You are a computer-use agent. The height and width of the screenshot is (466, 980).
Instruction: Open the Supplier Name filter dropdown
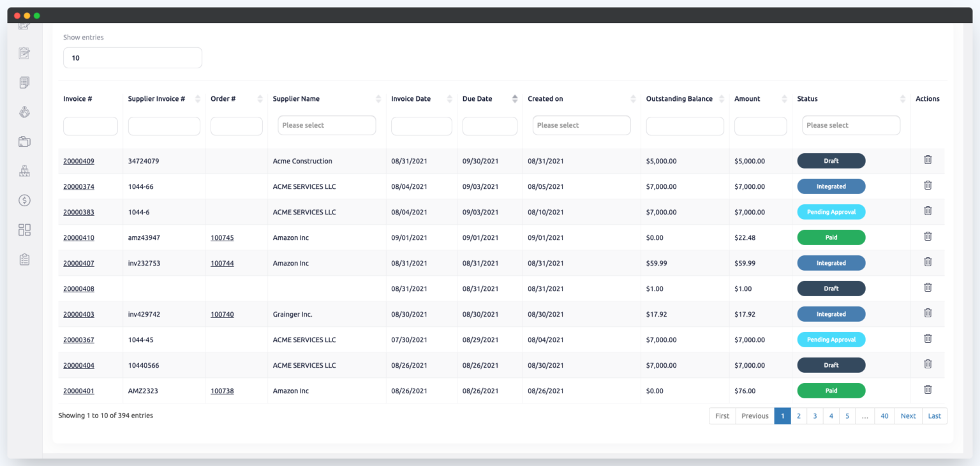(327, 125)
